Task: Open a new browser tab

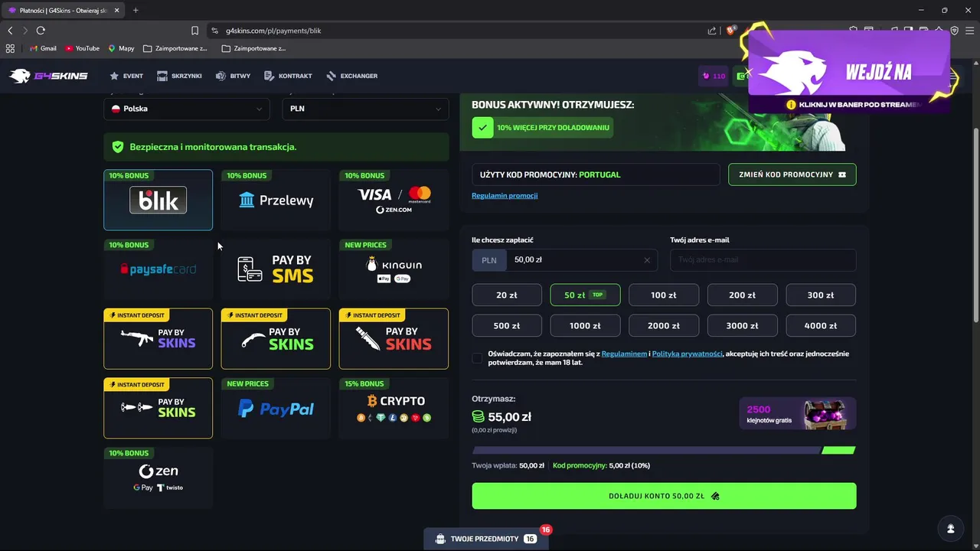Action: click(136, 10)
